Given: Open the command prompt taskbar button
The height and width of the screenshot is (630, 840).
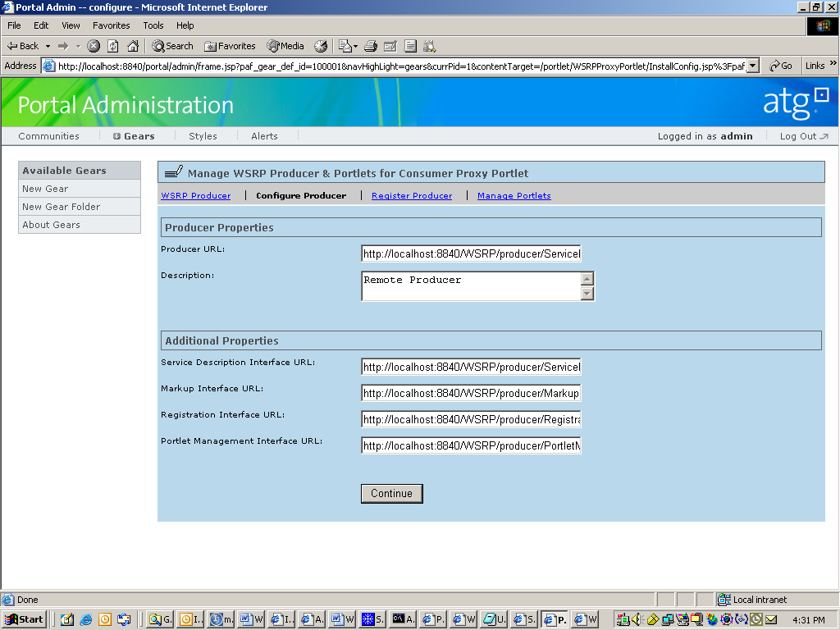Looking at the screenshot, I should [x=404, y=619].
